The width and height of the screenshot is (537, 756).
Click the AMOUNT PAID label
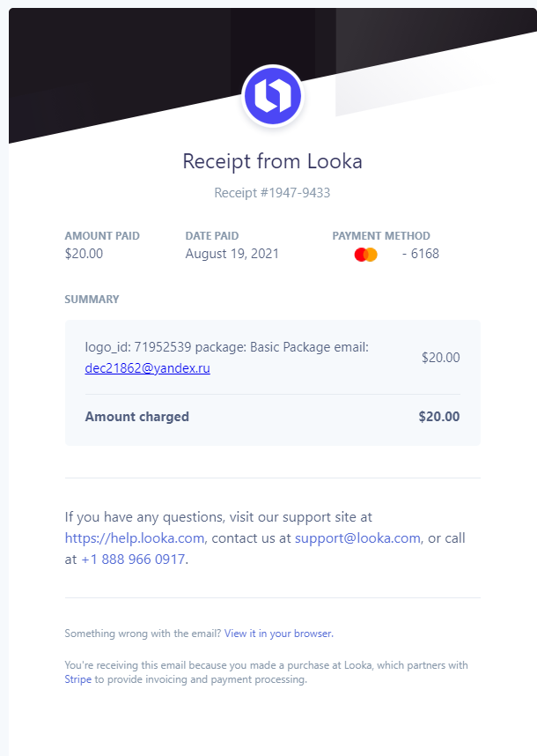[102, 236]
